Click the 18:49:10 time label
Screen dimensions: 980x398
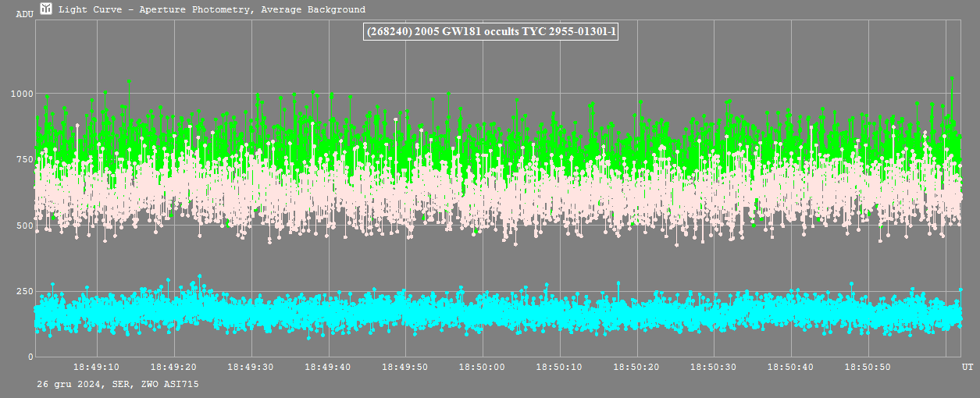(x=96, y=367)
